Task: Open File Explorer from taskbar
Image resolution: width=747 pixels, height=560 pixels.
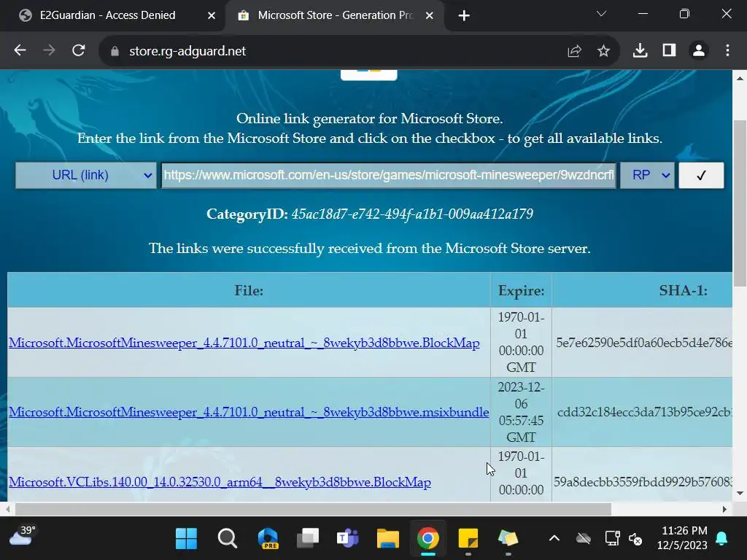Action: [388, 539]
